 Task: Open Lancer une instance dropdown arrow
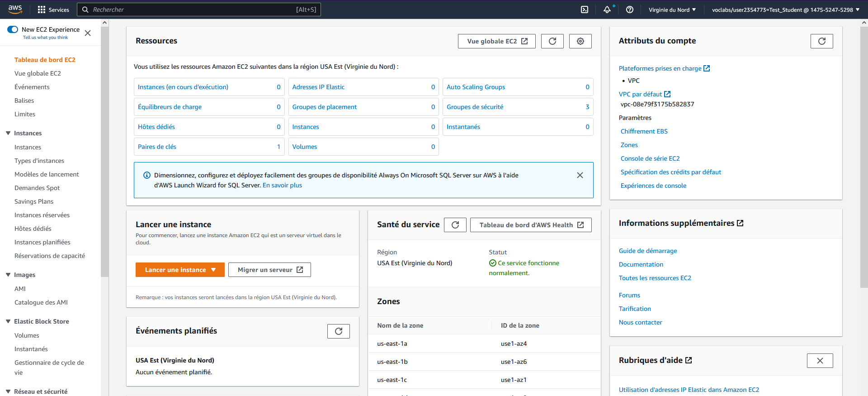point(213,270)
